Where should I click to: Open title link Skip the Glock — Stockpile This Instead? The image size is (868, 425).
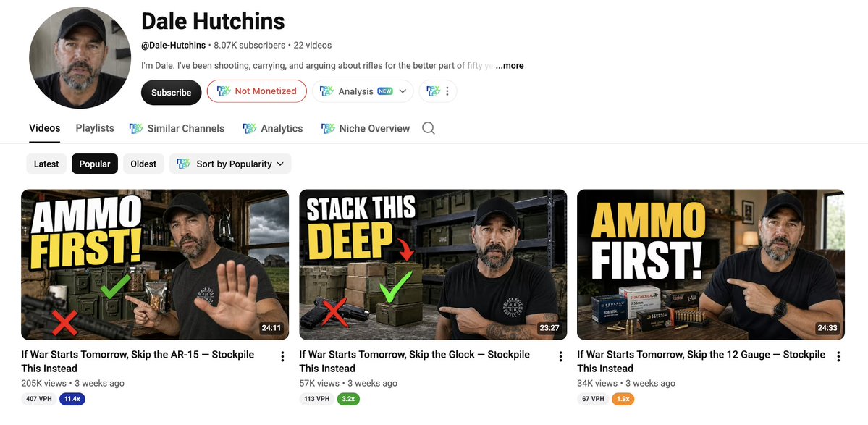pos(415,361)
